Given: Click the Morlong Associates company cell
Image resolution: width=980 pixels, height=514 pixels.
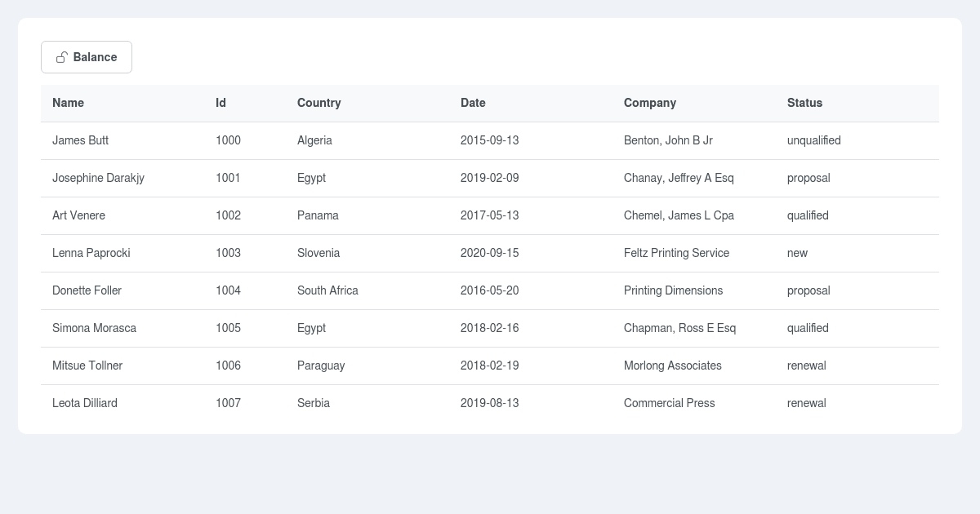Looking at the screenshot, I should coord(672,366).
